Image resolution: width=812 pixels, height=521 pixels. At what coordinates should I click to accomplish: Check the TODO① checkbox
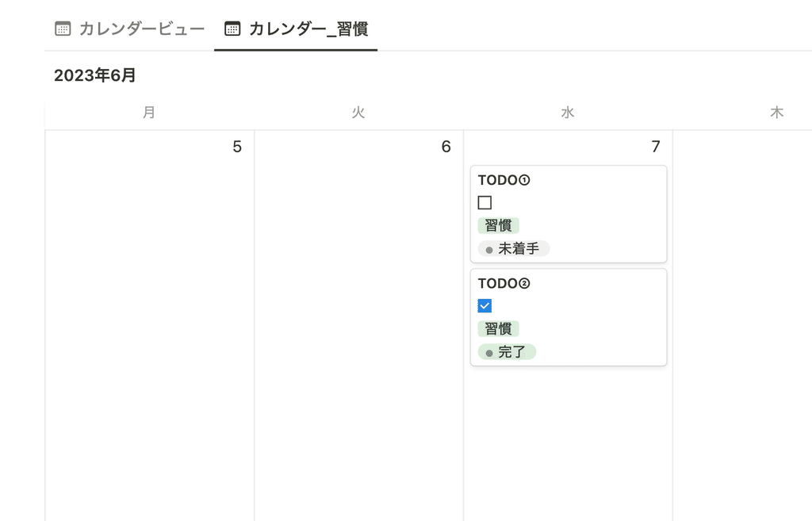(x=485, y=202)
